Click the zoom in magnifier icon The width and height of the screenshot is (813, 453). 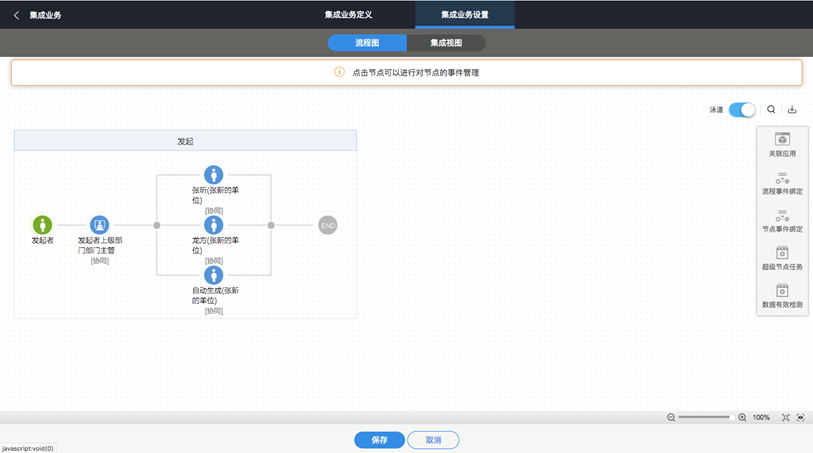point(742,417)
